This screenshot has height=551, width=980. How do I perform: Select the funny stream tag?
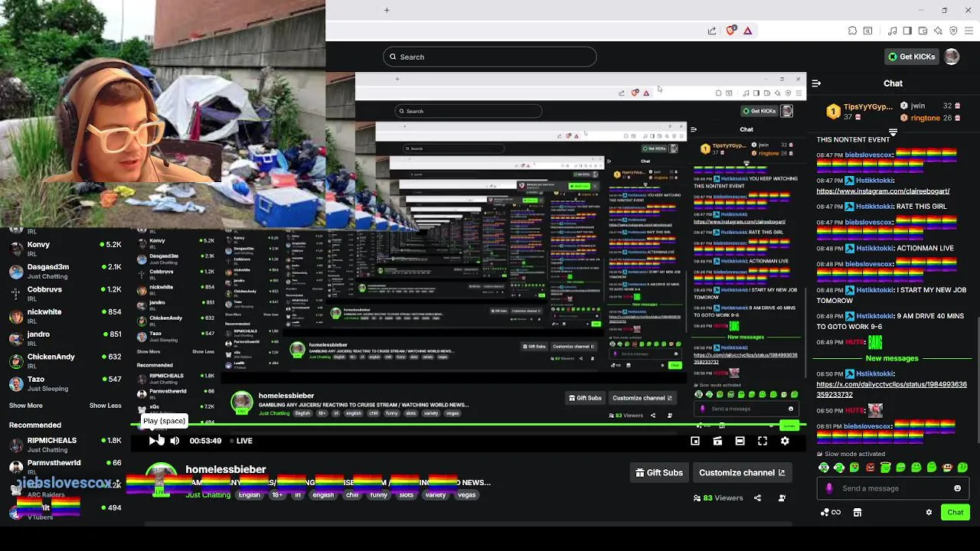click(378, 495)
